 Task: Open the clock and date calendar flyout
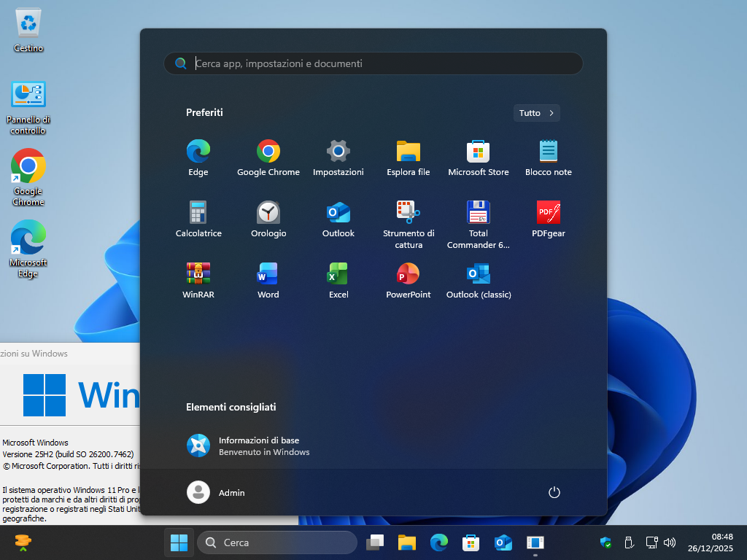(x=711, y=542)
